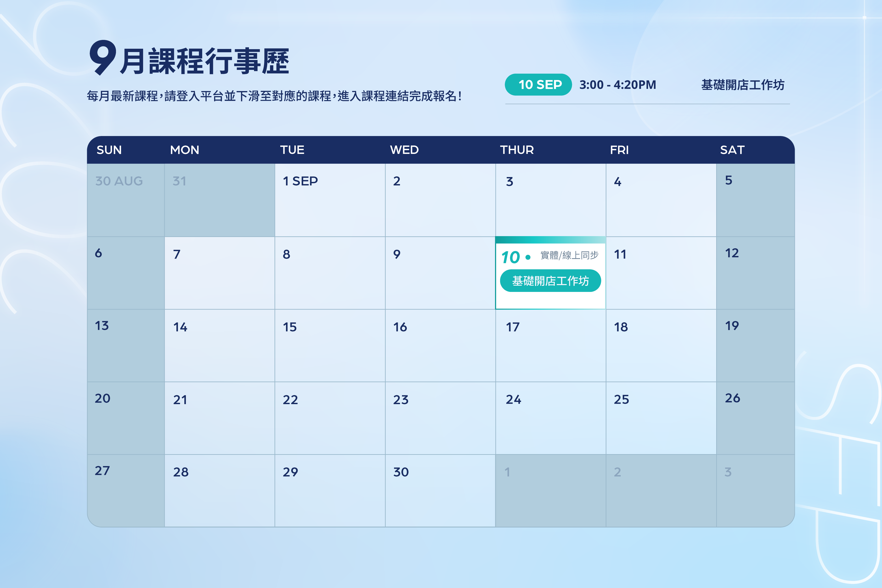Click the THUR column header

tap(517, 150)
